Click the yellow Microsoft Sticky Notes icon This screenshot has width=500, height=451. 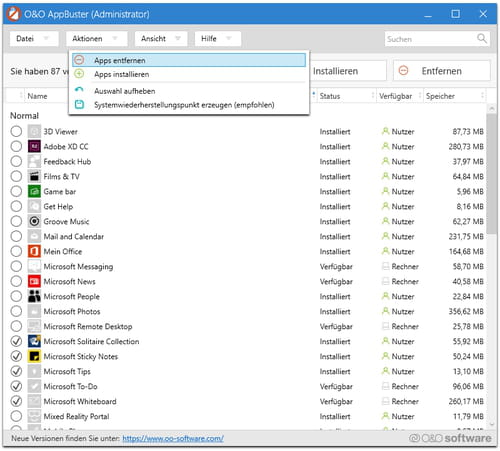[34, 356]
